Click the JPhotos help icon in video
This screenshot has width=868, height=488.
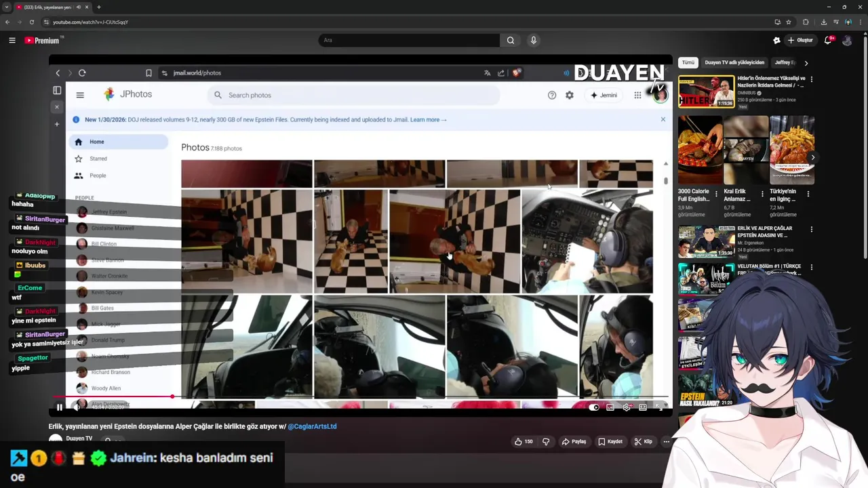(552, 95)
